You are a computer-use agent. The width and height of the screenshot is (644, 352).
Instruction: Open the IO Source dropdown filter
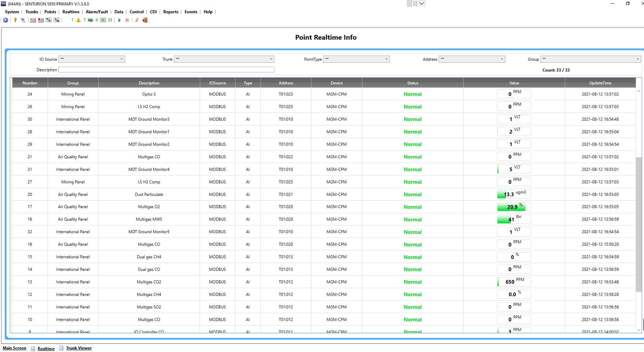pos(92,59)
